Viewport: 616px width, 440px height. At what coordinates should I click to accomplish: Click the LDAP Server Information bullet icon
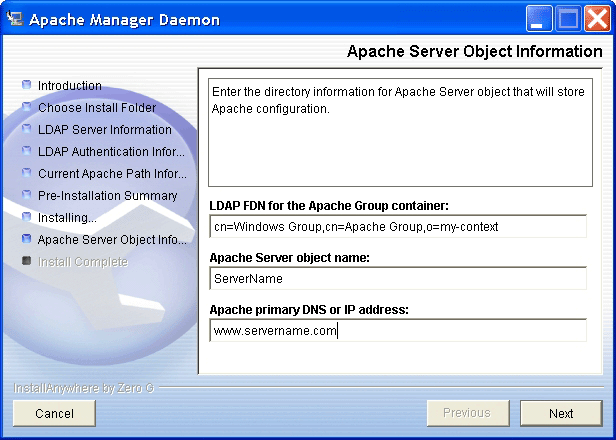tap(26, 128)
